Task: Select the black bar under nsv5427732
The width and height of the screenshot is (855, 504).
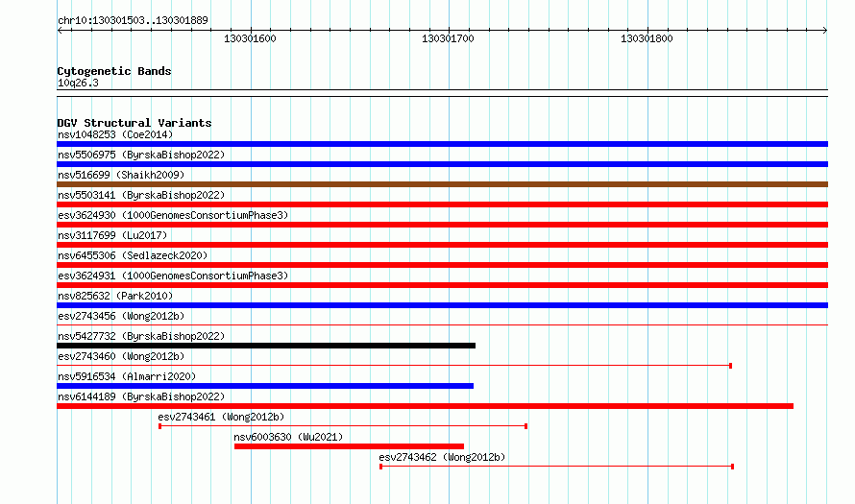Action: 266,346
